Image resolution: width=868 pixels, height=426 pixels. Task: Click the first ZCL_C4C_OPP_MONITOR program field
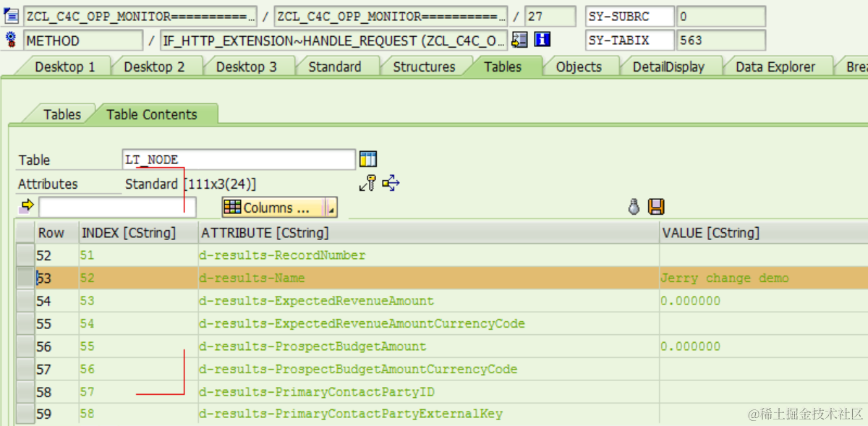(140, 16)
